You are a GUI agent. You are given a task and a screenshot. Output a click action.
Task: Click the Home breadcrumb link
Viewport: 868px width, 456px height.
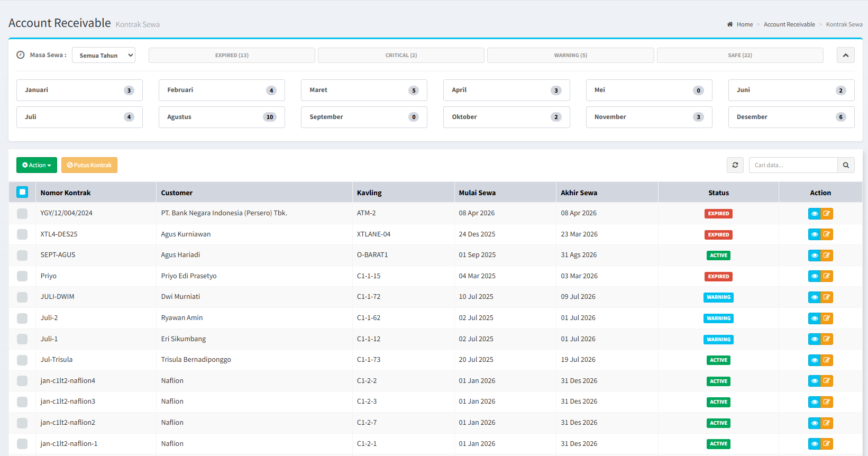point(744,24)
